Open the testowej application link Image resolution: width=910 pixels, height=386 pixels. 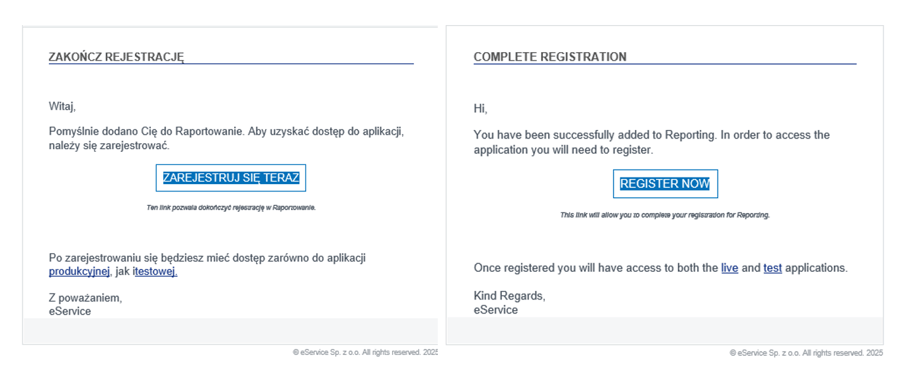[x=156, y=272]
